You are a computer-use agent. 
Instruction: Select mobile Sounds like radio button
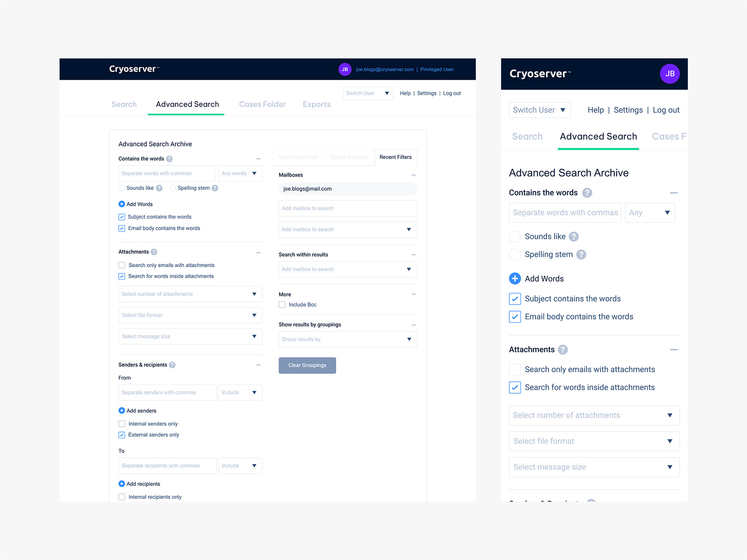tap(515, 236)
